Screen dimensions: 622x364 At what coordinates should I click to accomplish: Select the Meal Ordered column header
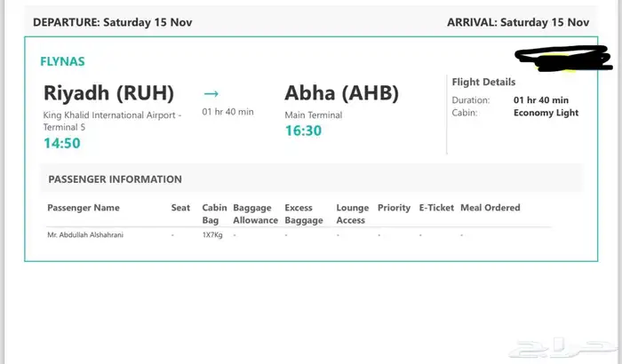click(490, 208)
